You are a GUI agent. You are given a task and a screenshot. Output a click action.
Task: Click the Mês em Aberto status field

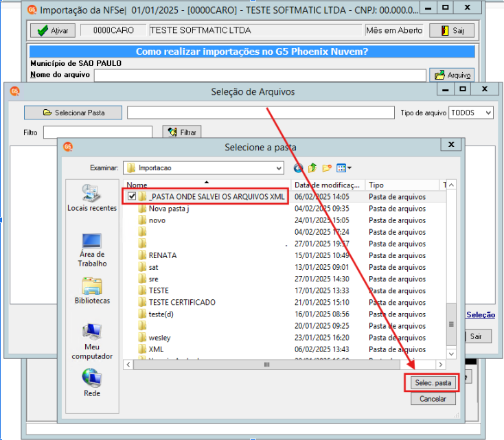click(394, 30)
